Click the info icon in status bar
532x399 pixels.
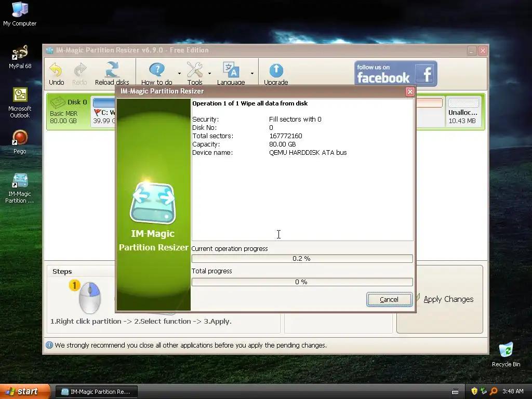pyautogui.click(x=49, y=345)
